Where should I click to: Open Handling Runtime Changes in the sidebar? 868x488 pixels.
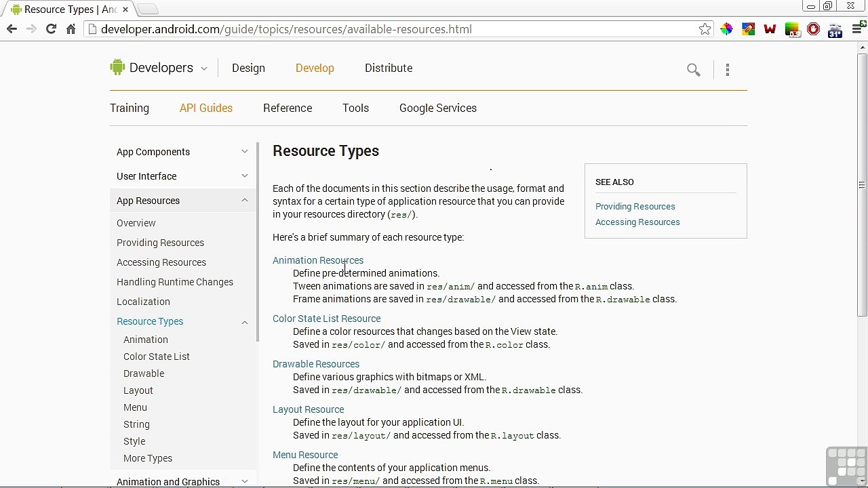(x=175, y=282)
